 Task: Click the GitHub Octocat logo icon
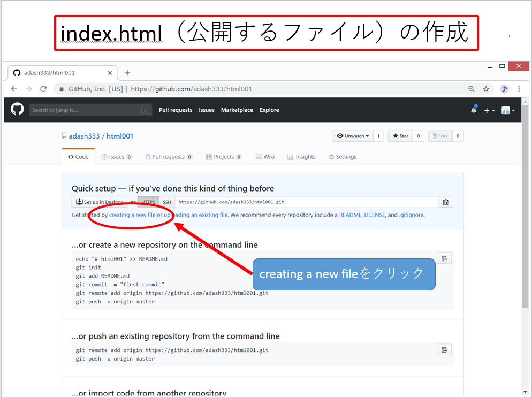click(17, 110)
